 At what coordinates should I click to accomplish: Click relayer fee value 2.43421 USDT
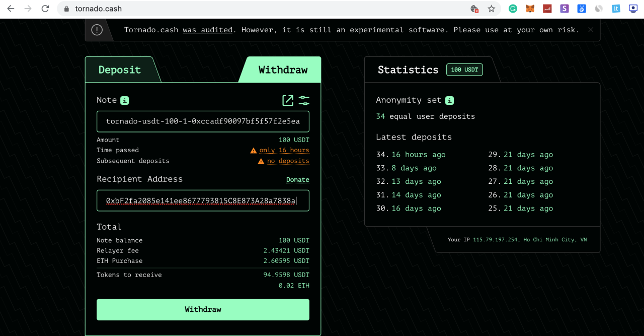click(286, 250)
